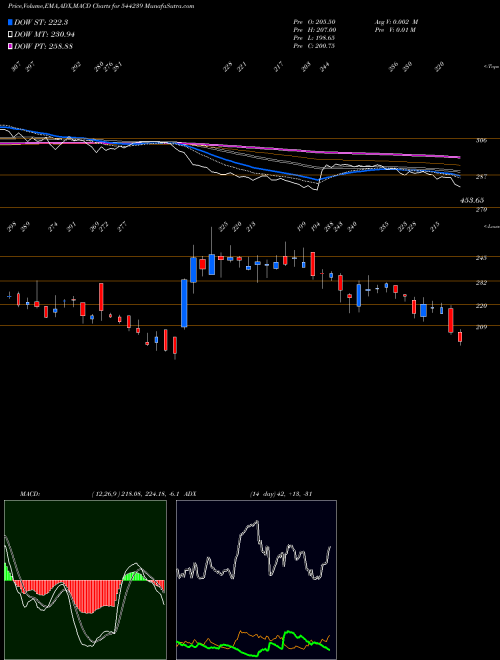Click the Pre L: 198.65 value
This screenshot has height=660, width=500.
[314, 38]
